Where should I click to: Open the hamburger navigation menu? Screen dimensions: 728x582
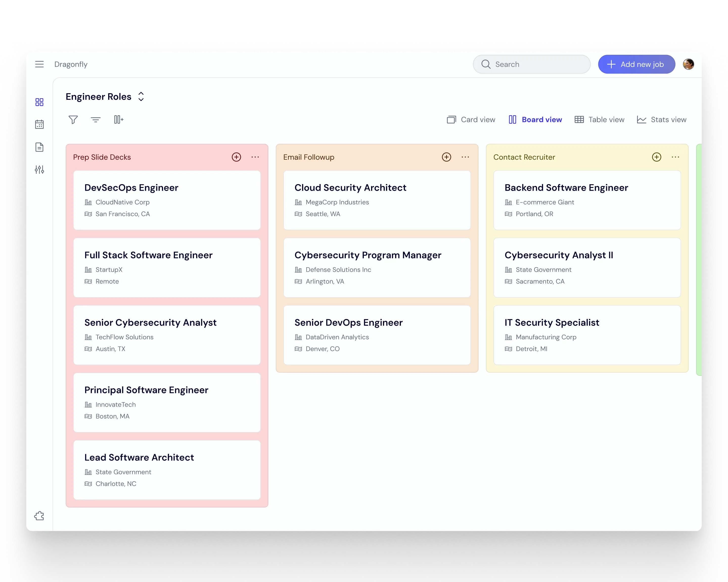(x=39, y=64)
